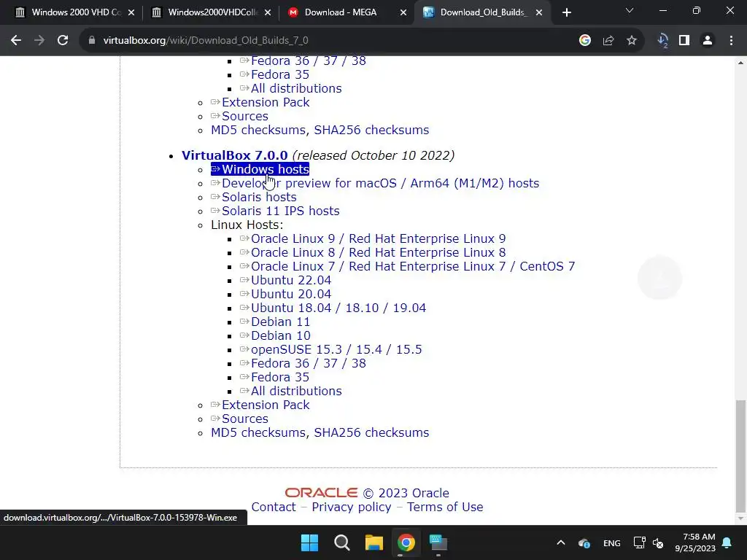This screenshot has height=560, width=747.
Task: Open Oracle Linux 7 / CentOS 7 link
Action: point(407,266)
